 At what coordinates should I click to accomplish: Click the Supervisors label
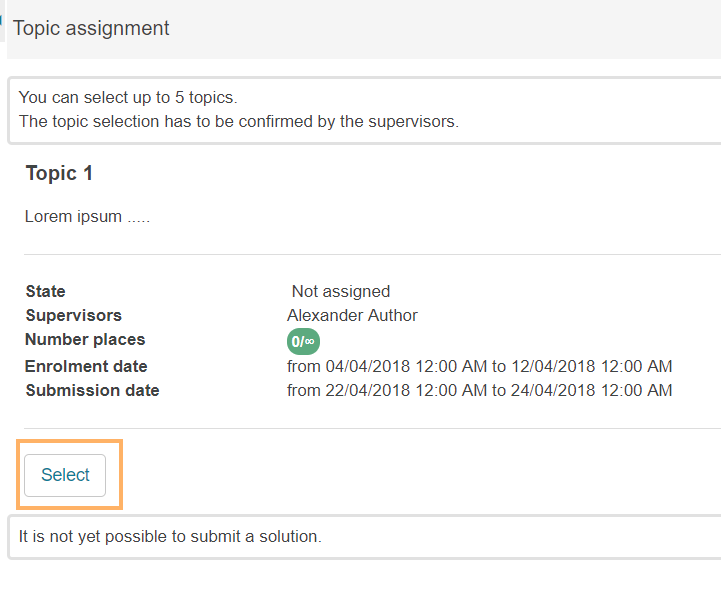click(x=73, y=315)
